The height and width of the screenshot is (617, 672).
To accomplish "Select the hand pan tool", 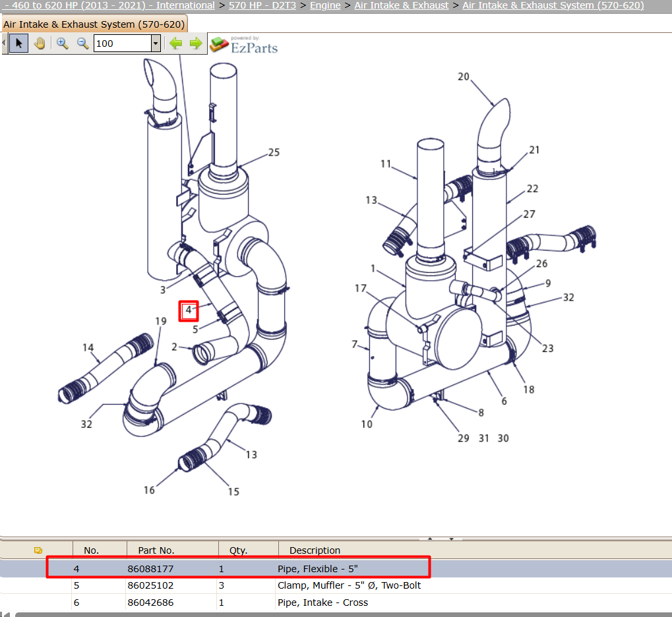I will point(40,44).
